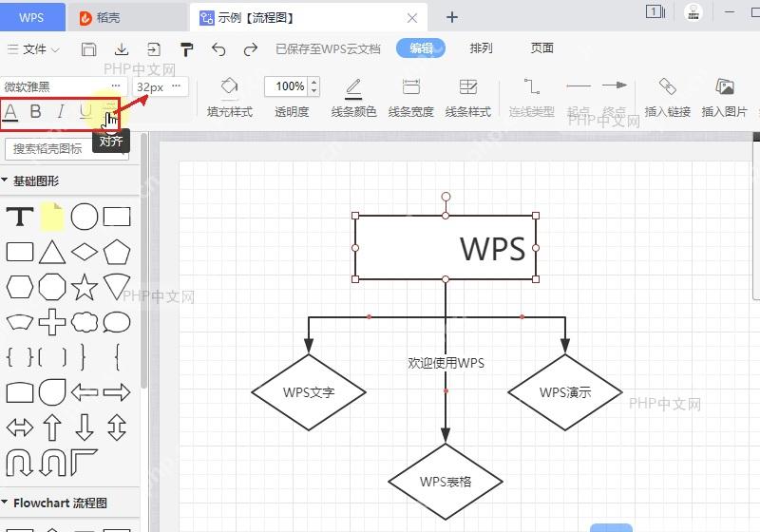760x532 pixels.
Task: Click the download icon
Action: (x=122, y=49)
